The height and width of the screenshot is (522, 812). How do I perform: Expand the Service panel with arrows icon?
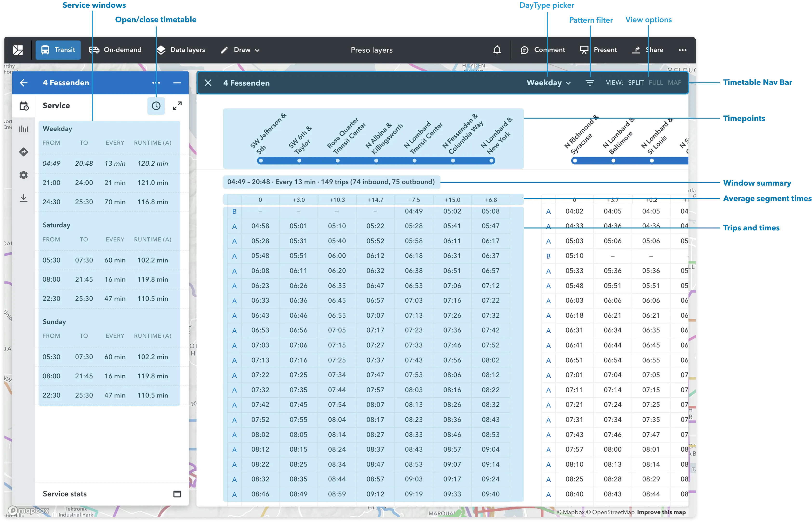pyautogui.click(x=177, y=106)
